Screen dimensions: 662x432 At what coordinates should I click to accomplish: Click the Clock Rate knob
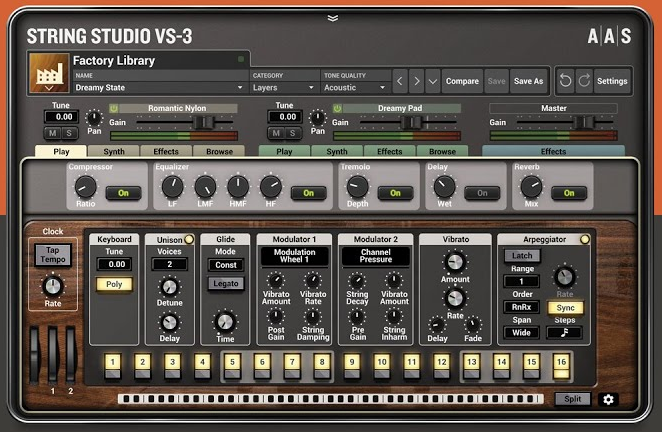53,287
